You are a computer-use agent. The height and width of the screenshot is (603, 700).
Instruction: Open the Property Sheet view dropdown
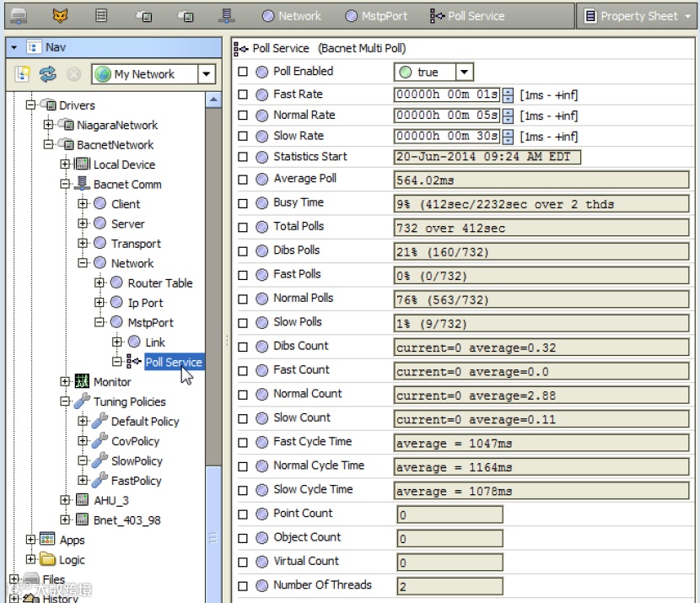[688, 16]
